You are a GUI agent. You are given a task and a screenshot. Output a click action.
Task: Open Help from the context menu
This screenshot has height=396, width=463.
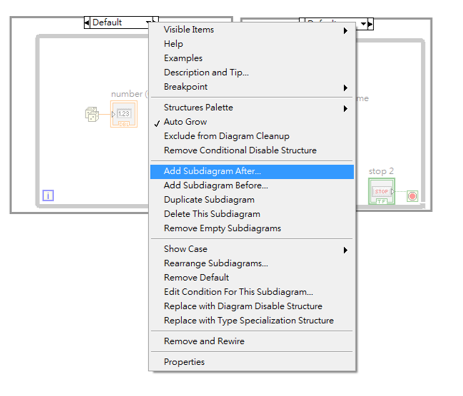click(x=252, y=44)
